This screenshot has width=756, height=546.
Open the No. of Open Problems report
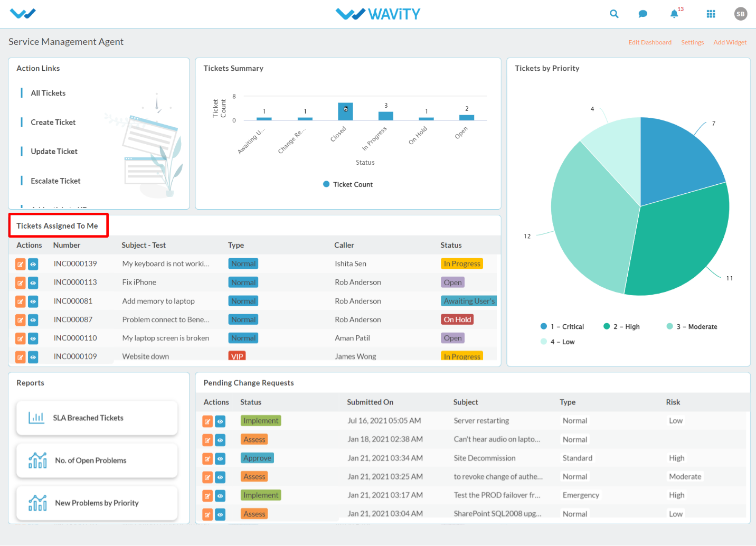click(97, 460)
